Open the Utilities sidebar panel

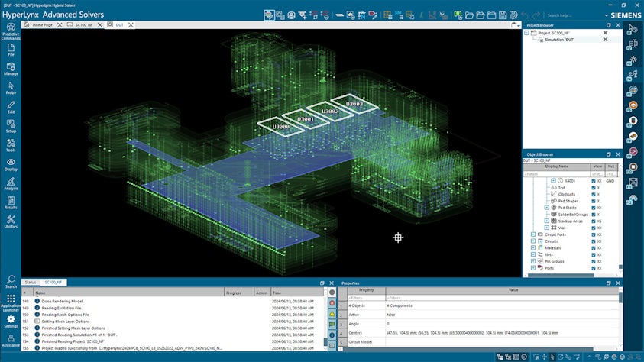tap(11, 222)
